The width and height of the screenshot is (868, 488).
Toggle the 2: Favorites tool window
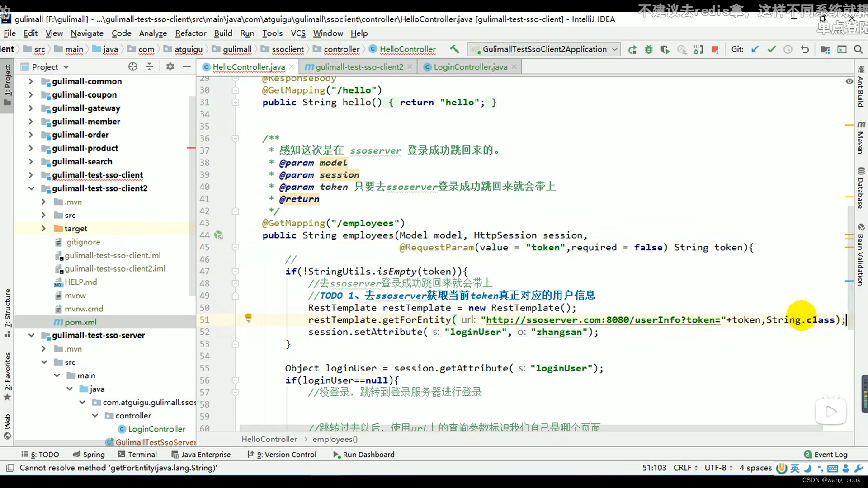tap(7, 377)
